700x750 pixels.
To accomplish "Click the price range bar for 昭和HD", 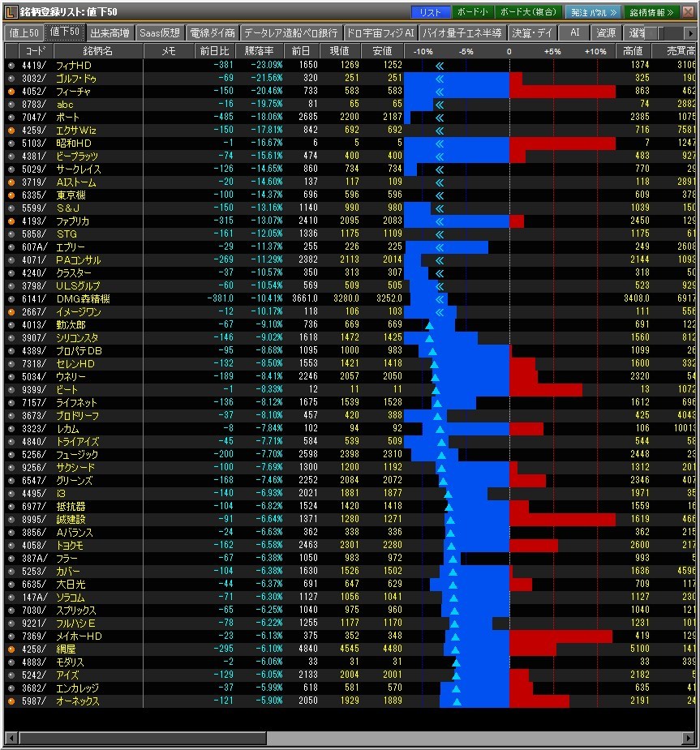I will click(509, 143).
